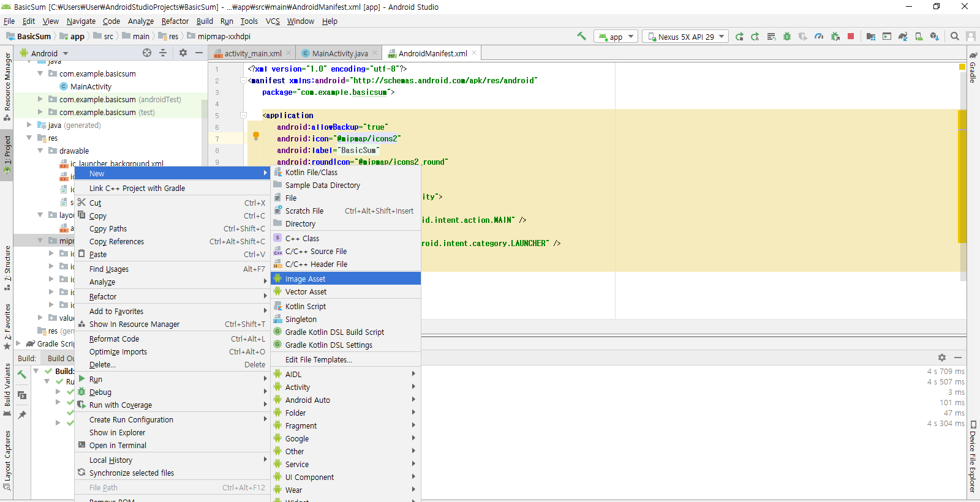Click the Run Anything toolbar icon
The image size is (980, 502).
click(x=887, y=37)
